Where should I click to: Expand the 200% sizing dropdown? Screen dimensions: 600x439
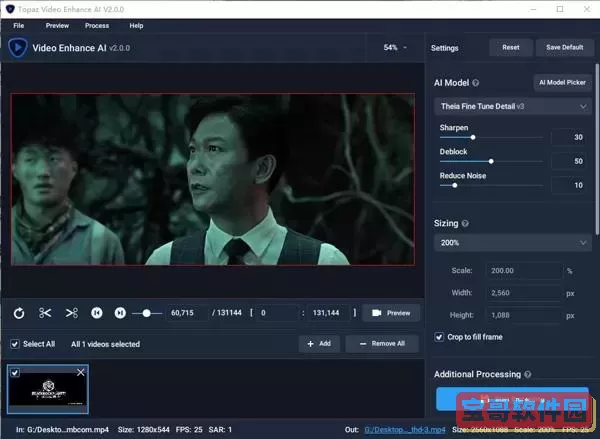(513, 243)
